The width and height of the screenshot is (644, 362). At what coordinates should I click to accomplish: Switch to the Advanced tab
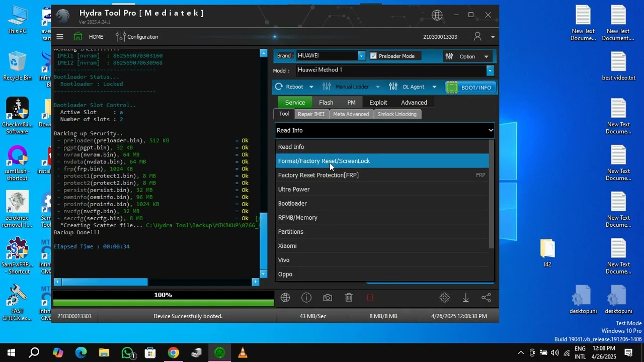click(414, 102)
